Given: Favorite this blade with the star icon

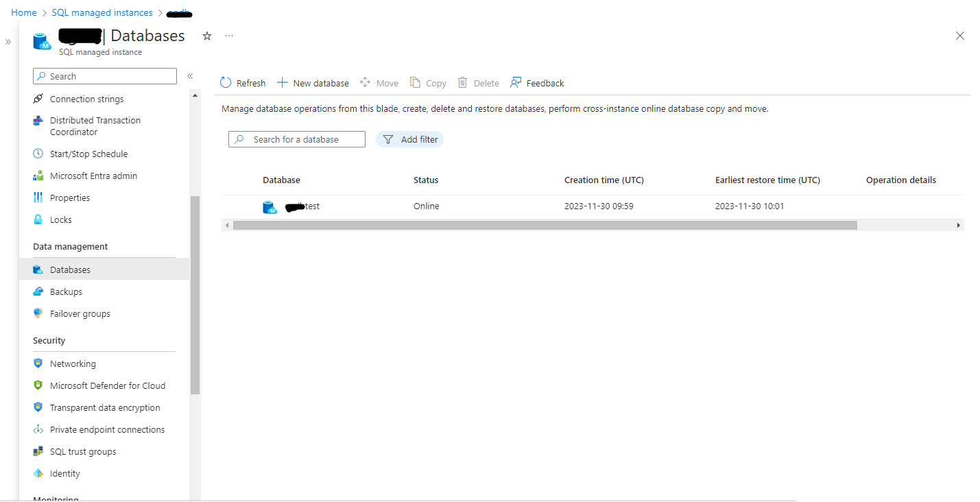Looking at the screenshot, I should click(x=207, y=36).
